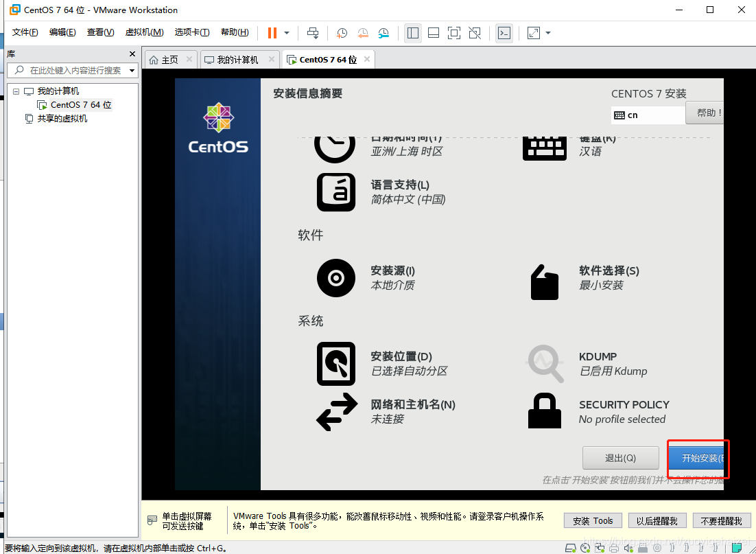Click the stretch guest display icon
This screenshot has width=756, height=554.
[x=533, y=33]
